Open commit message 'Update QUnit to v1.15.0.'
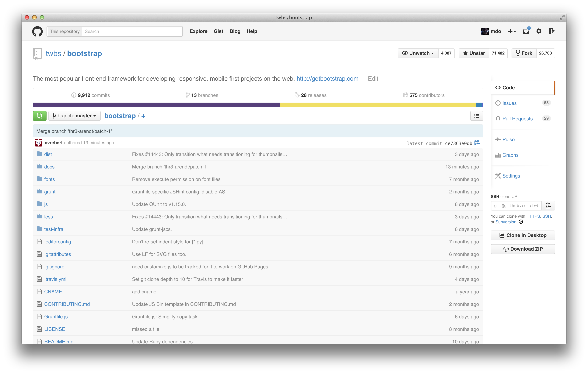Image resolution: width=588 pixels, height=374 pixels. point(159,204)
